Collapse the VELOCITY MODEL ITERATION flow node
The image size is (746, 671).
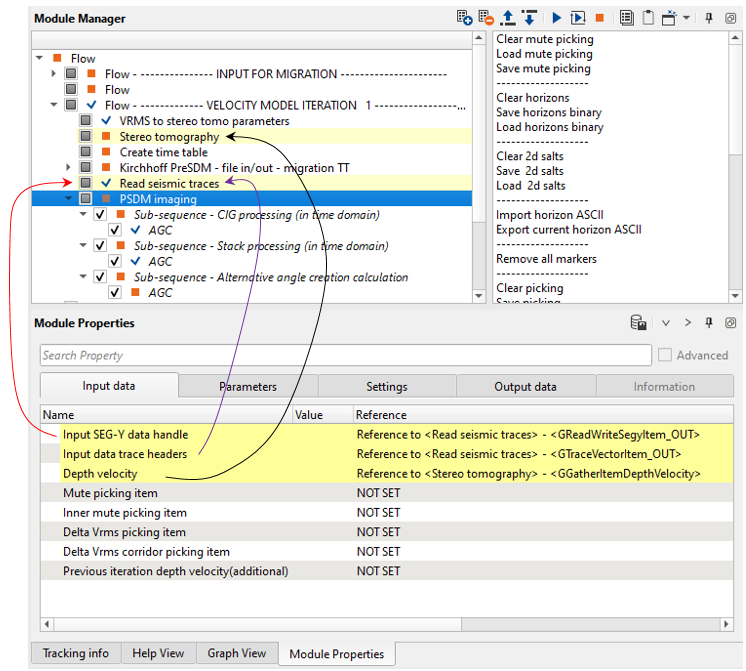(x=54, y=105)
